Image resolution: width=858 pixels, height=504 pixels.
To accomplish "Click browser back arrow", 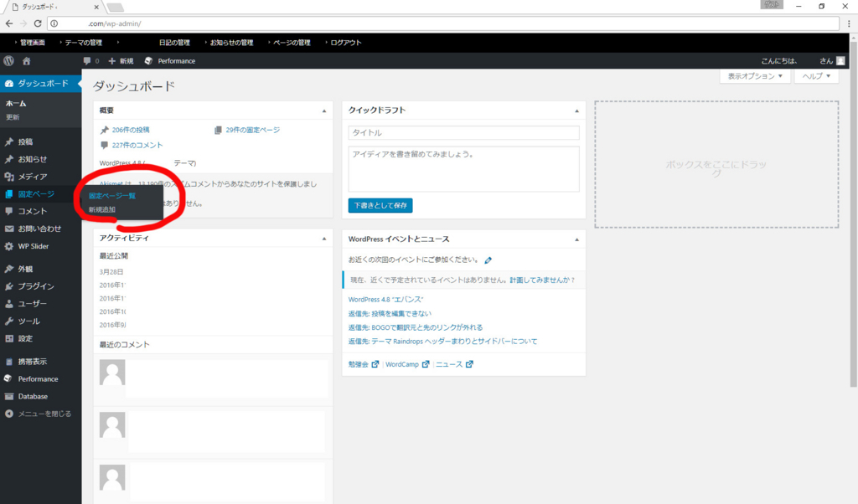I will (9, 23).
